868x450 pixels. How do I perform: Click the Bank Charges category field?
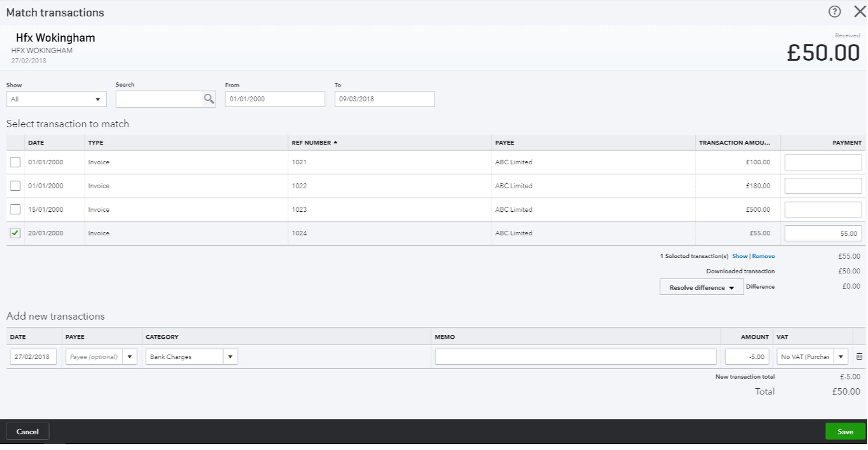(x=184, y=357)
